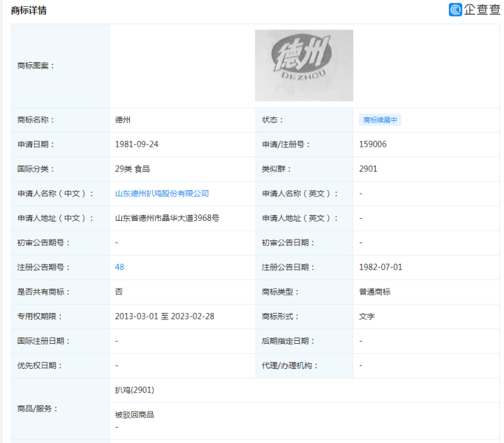This screenshot has height=443, width=504.
Task: Click trademark type value 普通商标
Action: 375,291
